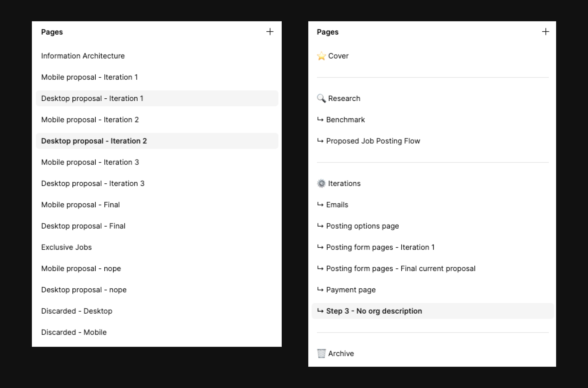Select the Archive page
The height and width of the screenshot is (388, 588).
[341, 353]
